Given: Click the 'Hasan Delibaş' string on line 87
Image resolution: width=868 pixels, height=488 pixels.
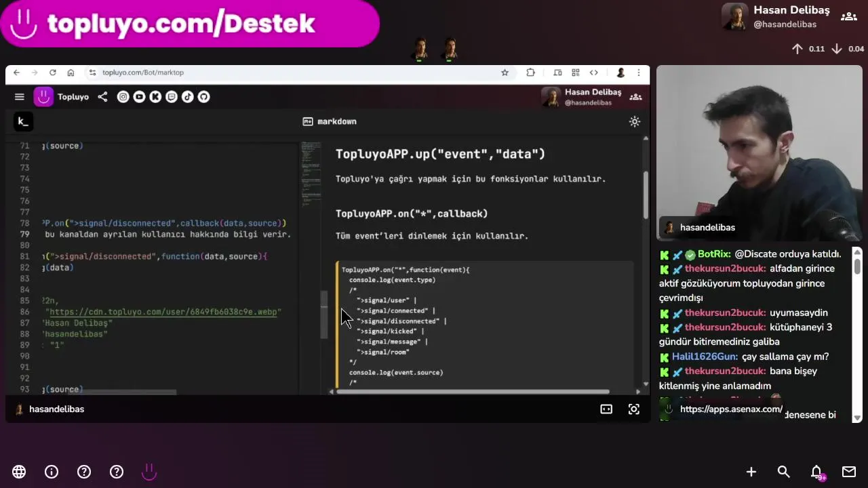Looking at the screenshot, I should (x=77, y=323).
